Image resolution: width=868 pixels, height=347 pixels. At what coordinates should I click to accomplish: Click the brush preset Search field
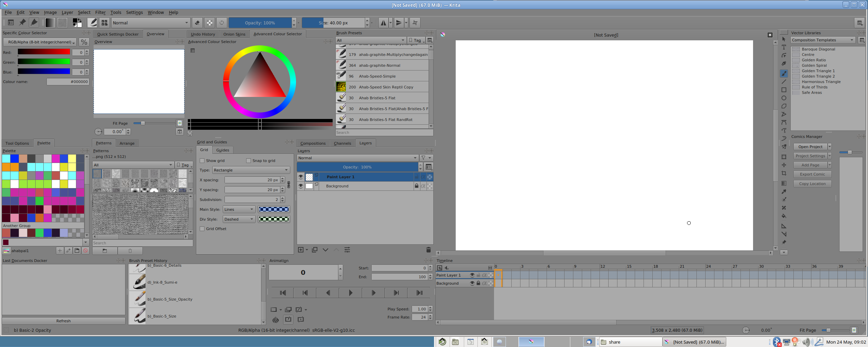coord(384,132)
